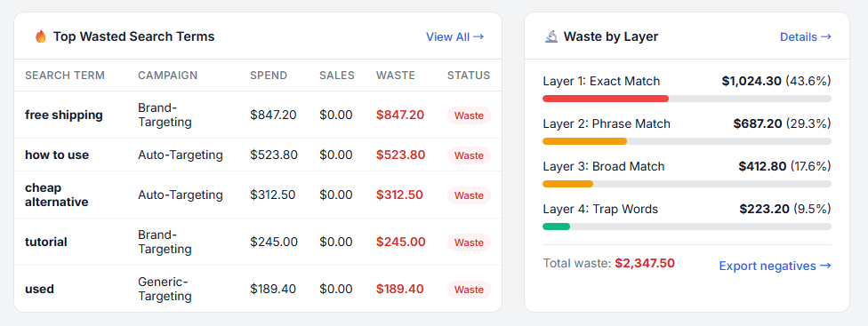
Task: Click the WASTE column header
Action: [395, 76]
